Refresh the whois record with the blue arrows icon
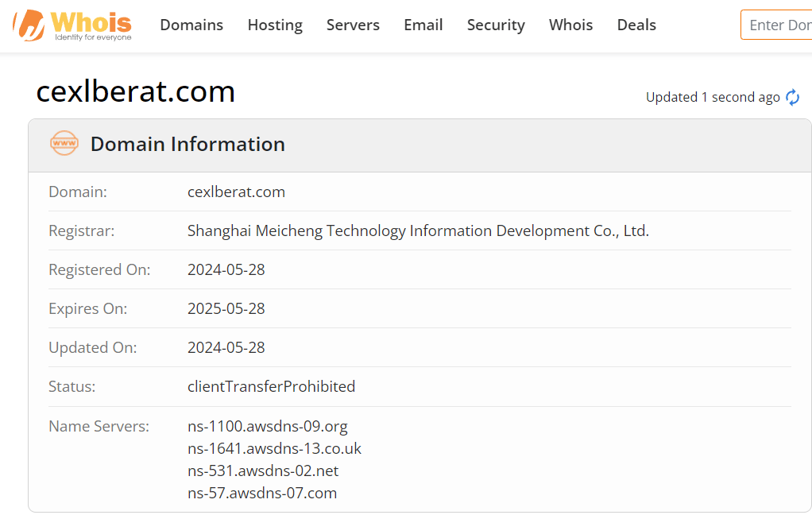This screenshot has height=515, width=812. pos(792,98)
